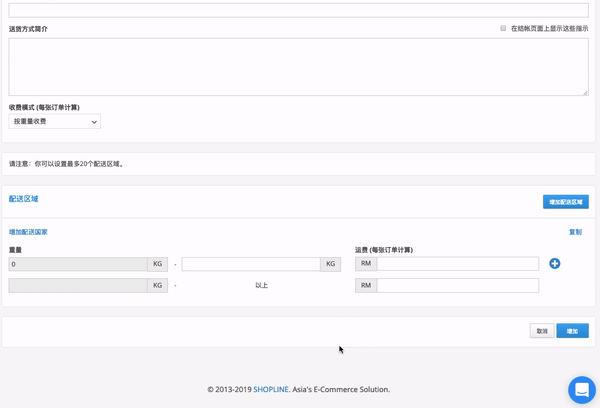Click the 增加配送国家 link

(28, 232)
